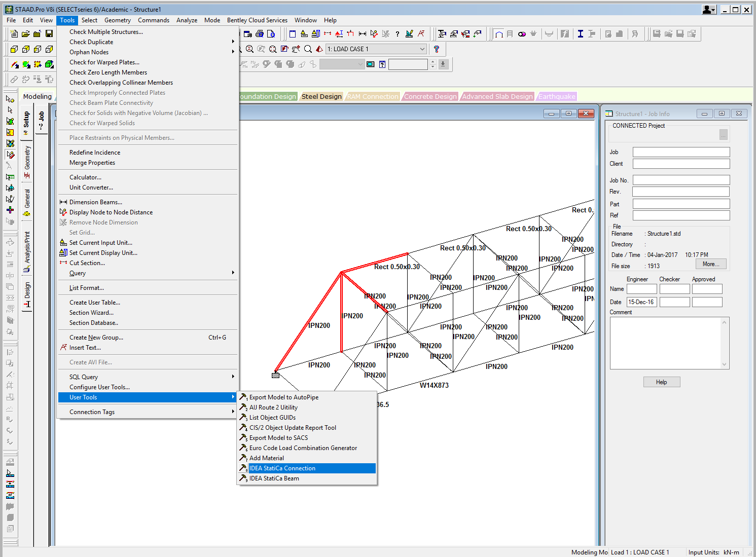Viewport: 756px width, 557px height.
Task: Open the load case dropdown
Action: 422,49
